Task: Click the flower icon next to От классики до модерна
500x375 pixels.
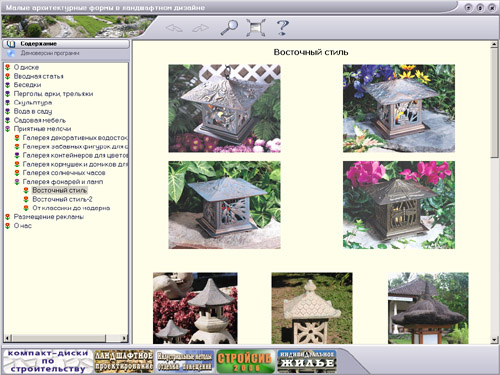Action: point(26,208)
